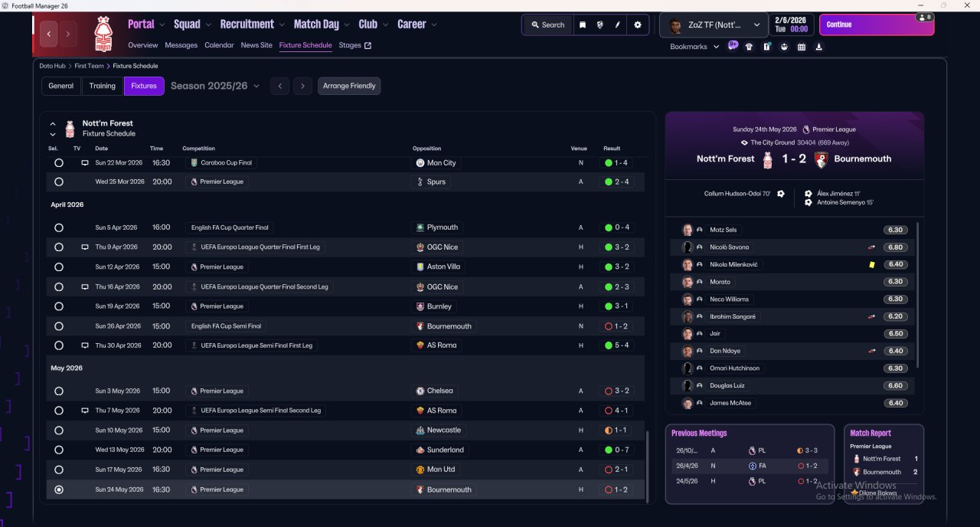The height and width of the screenshot is (527, 980).
Task: Click the Arrange Friendly button
Action: 348,86
